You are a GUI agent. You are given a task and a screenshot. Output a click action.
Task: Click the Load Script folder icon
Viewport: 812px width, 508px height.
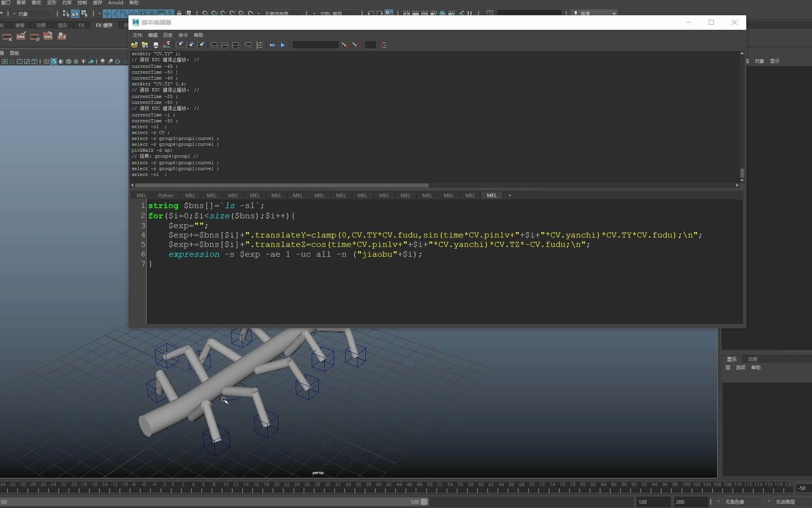coord(134,45)
